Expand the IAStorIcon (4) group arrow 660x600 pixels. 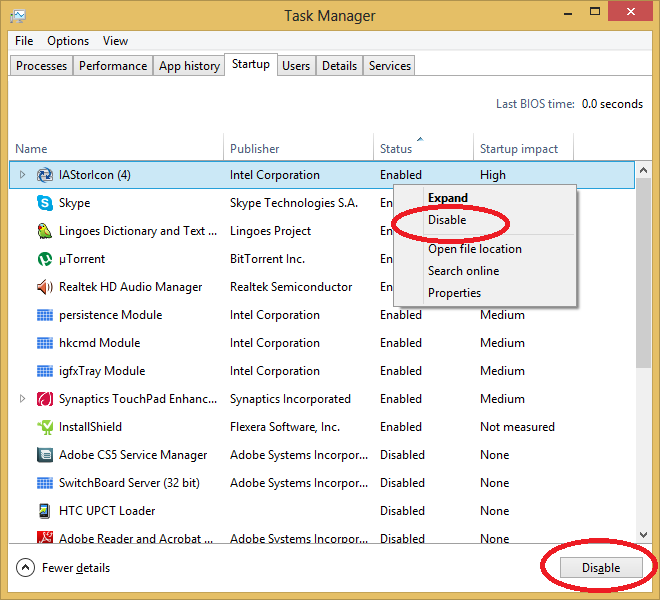pos(22,175)
